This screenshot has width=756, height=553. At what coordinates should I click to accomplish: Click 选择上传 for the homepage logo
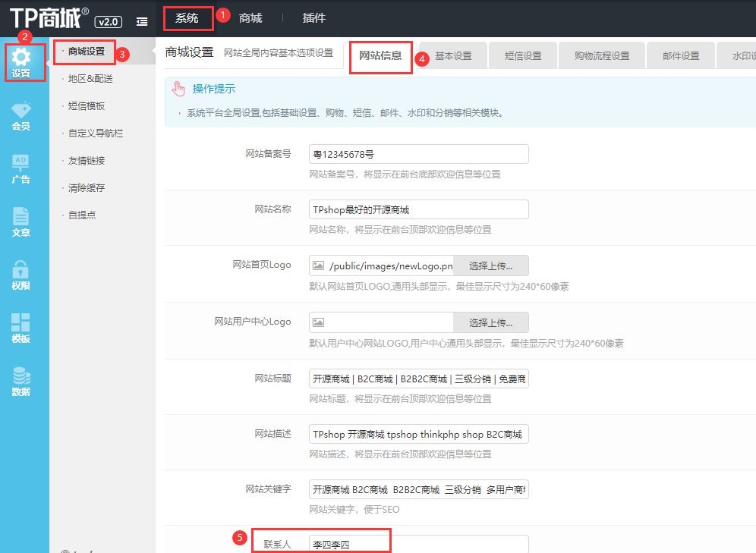tap(492, 265)
